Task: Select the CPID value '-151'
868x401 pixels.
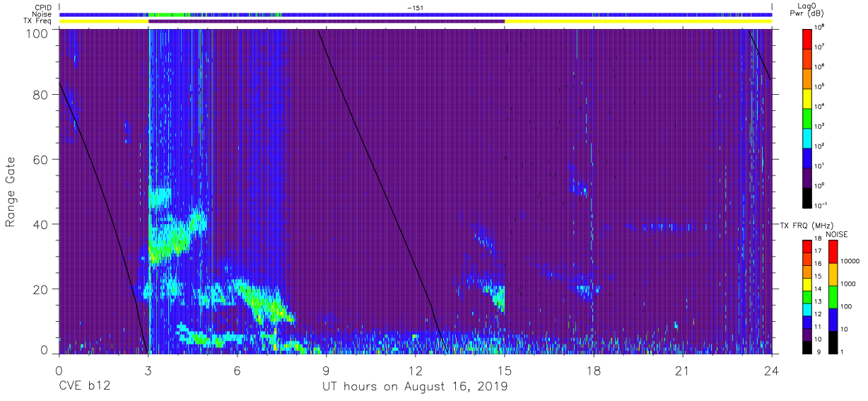Action: (416, 8)
